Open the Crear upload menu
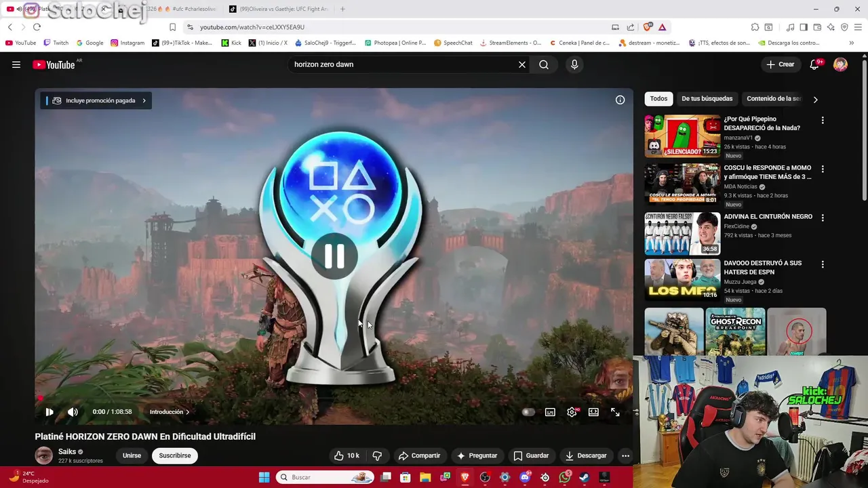This screenshot has width=868, height=488. pyautogui.click(x=780, y=64)
